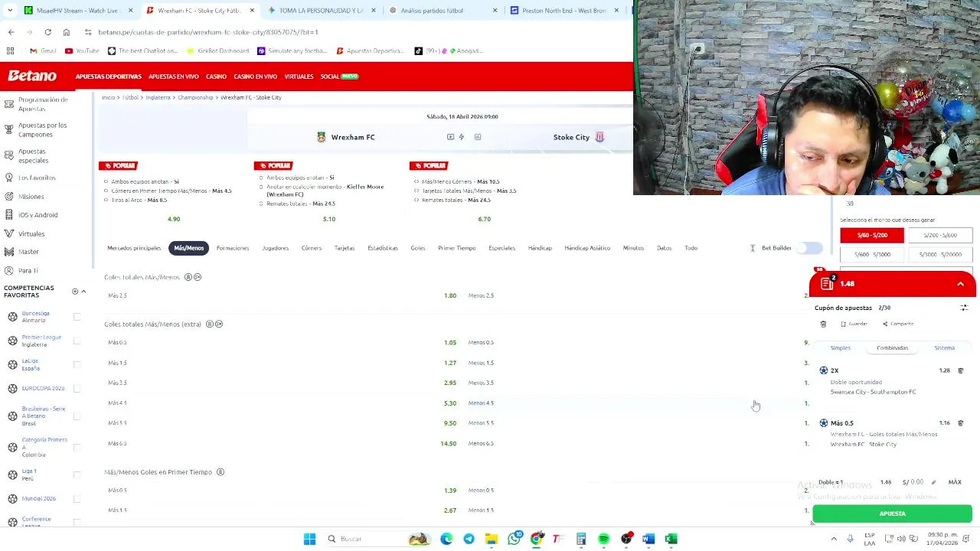Open the browser tab search dropdown
The image size is (980, 551).
pyautogui.click(x=10, y=10)
